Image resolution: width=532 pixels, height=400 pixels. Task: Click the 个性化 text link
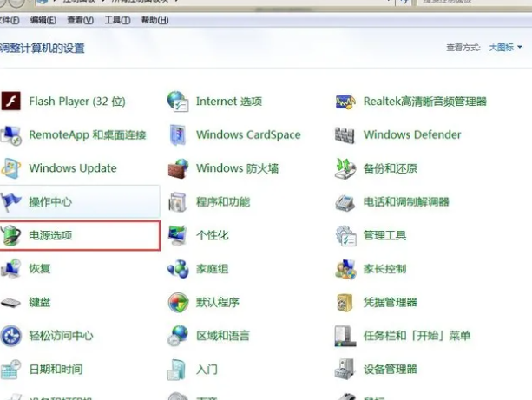213,235
